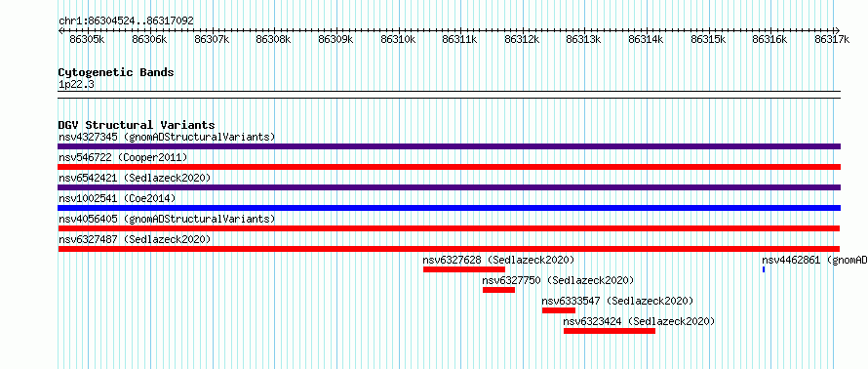Select the red bar under nsv6323424
The width and height of the screenshot is (868, 369).
tap(610, 331)
